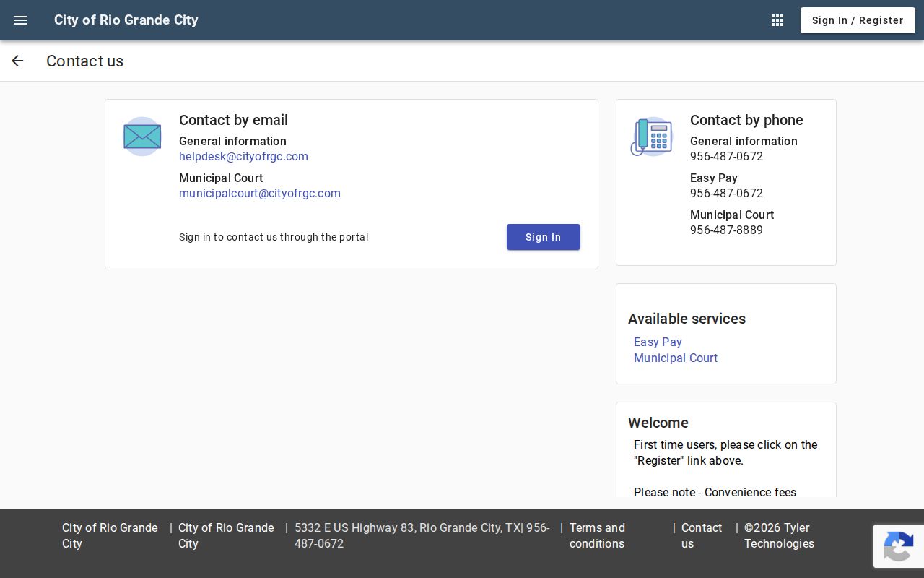Click General information phone number 956-487-0672
This screenshot has height=578, width=924.
click(726, 157)
